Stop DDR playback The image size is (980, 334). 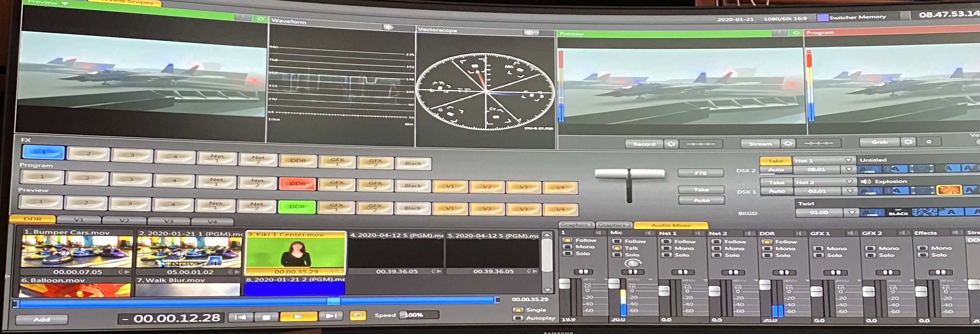[x=266, y=317]
